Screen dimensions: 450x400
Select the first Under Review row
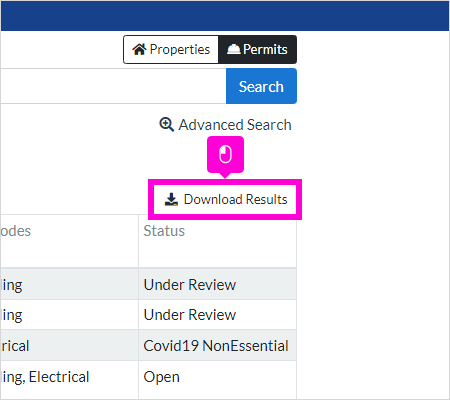pyautogui.click(x=148, y=284)
